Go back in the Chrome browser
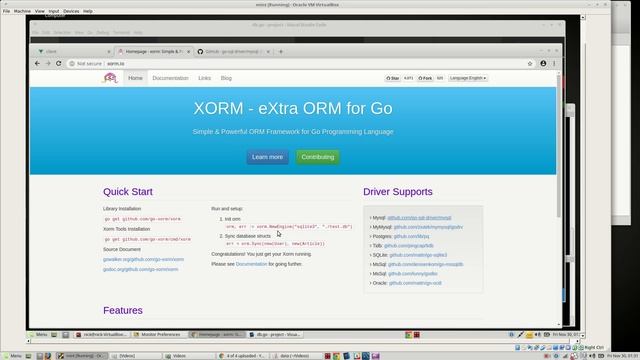Viewport: 640px width, 360px height. click(37, 64)
